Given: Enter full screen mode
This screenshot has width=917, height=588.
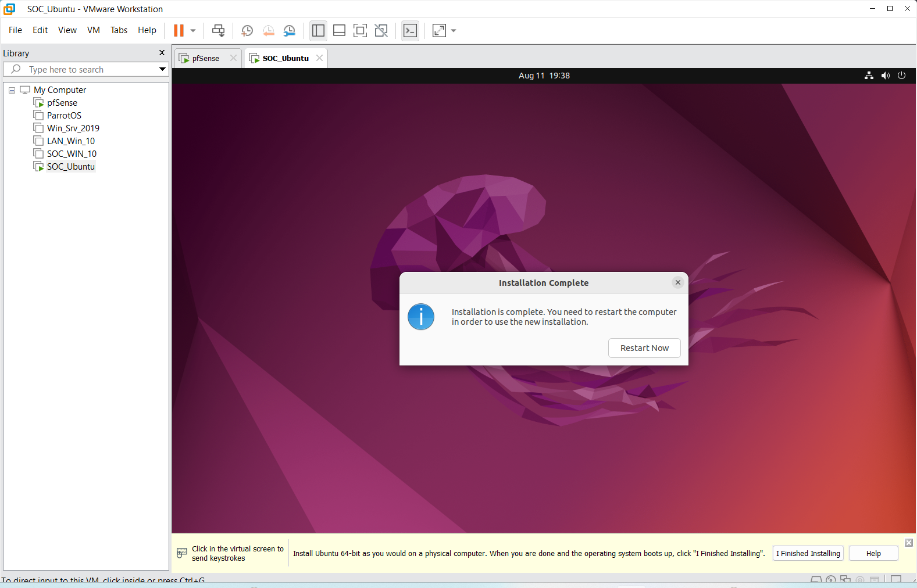Looking at the screenshot, I should coord(360,30).
